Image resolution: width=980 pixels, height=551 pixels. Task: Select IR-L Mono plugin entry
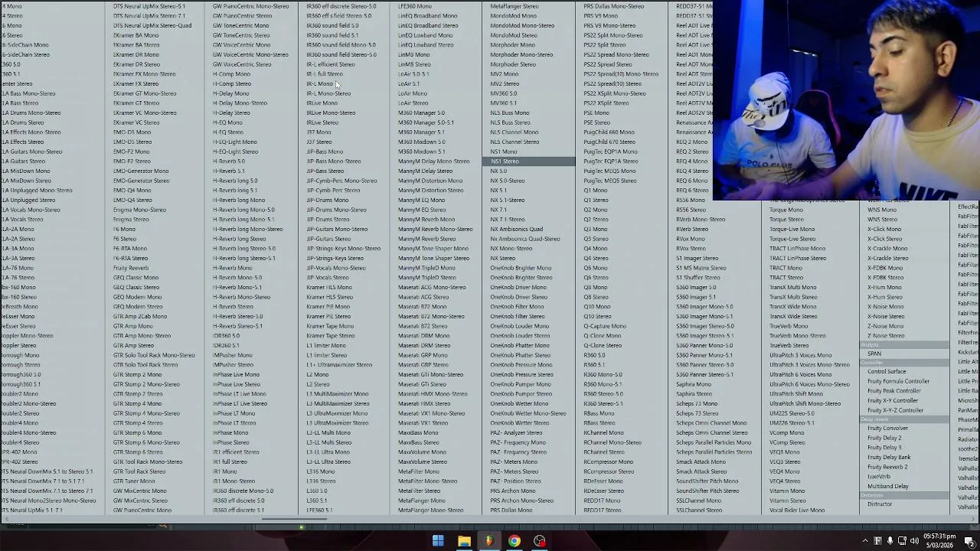(320, 83)
